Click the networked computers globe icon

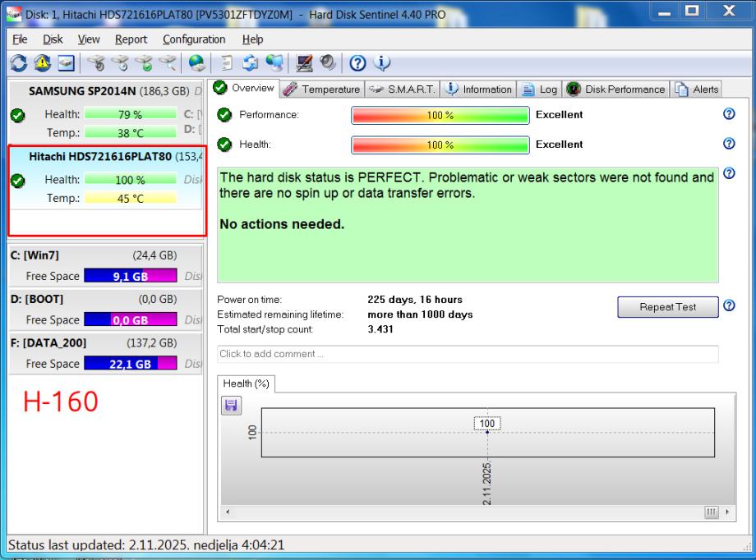pos(274,62)
